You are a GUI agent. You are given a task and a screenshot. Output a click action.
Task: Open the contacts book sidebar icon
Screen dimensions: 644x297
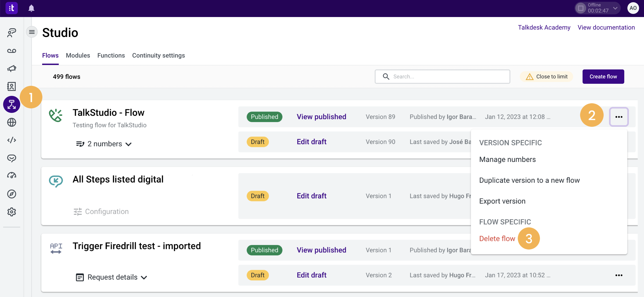click(11, 86)
